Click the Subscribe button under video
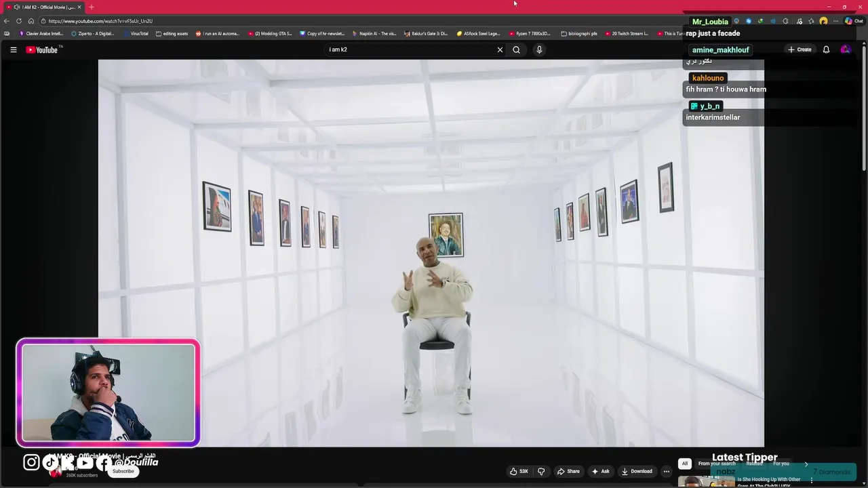 (123, 471)
